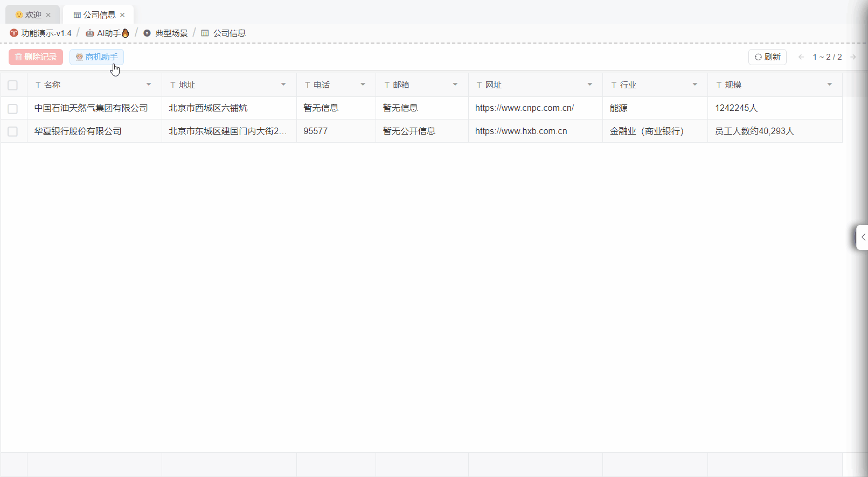Click the 规模 column header text

point(733,85)
